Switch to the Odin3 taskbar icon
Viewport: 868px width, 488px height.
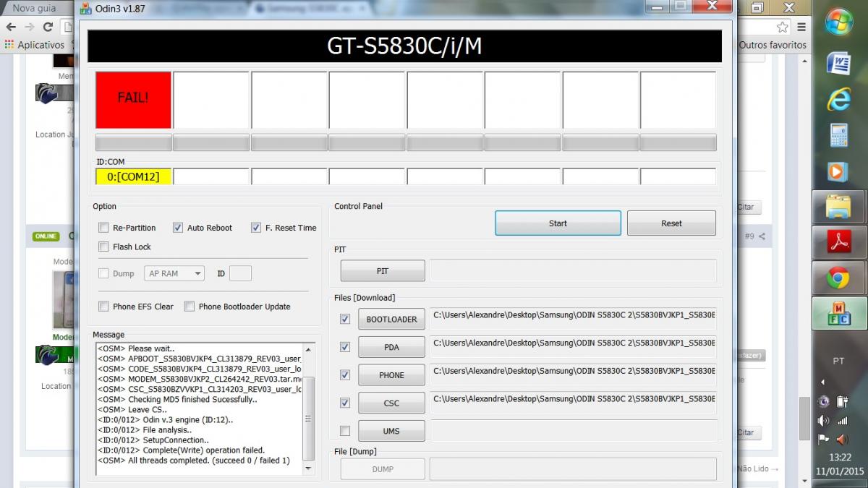point(839,312)
